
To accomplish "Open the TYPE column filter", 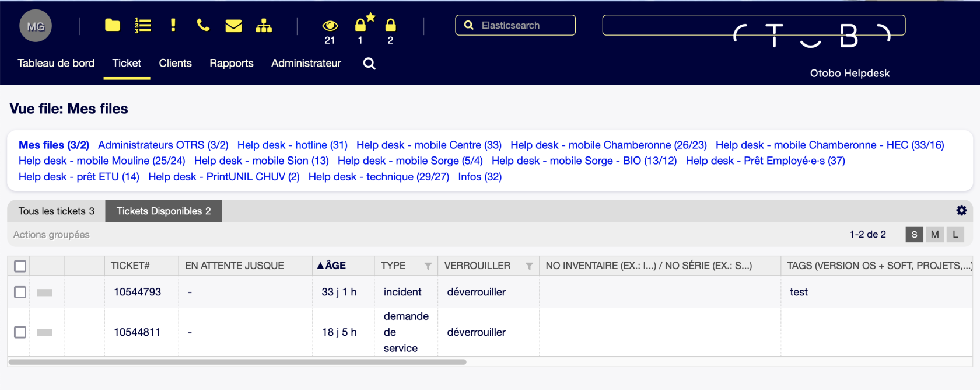I will point(428,266).
